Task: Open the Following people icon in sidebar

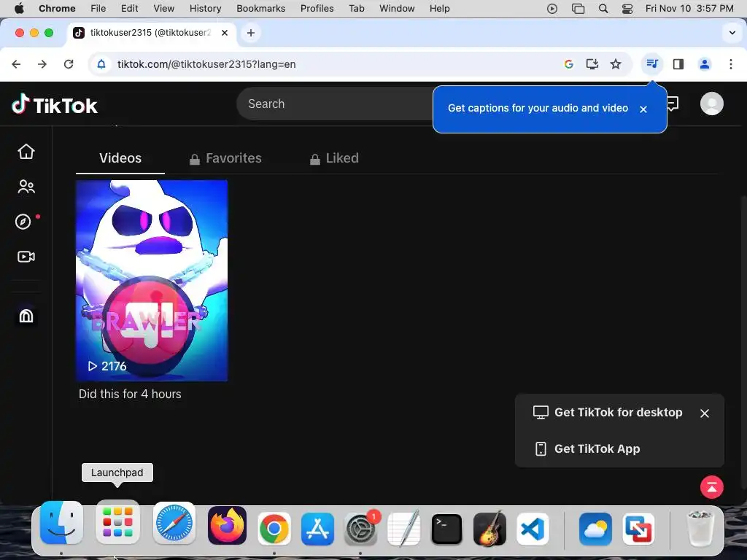Action: (26, 186)
